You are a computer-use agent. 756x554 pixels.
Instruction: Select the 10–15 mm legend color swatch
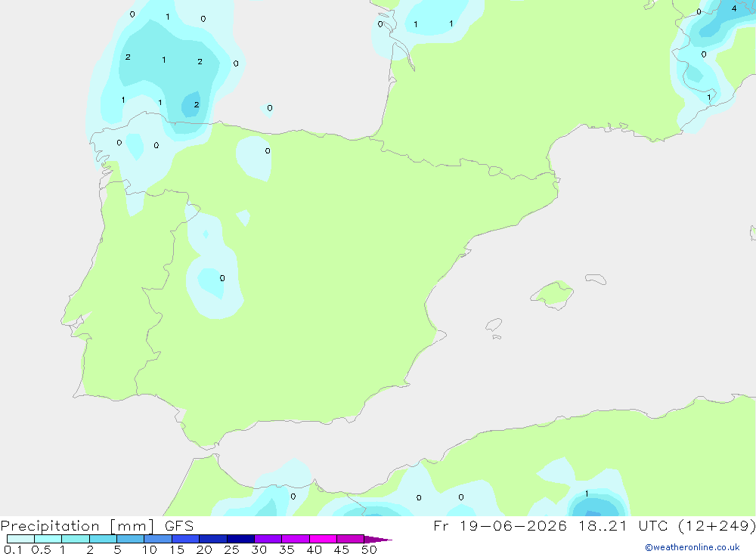[x=158, y=539]
